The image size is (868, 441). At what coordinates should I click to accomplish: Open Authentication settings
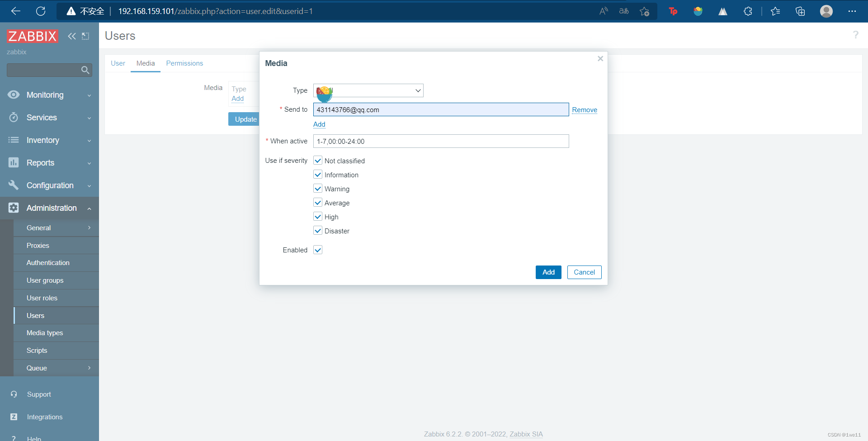click(x=56, y=263)
